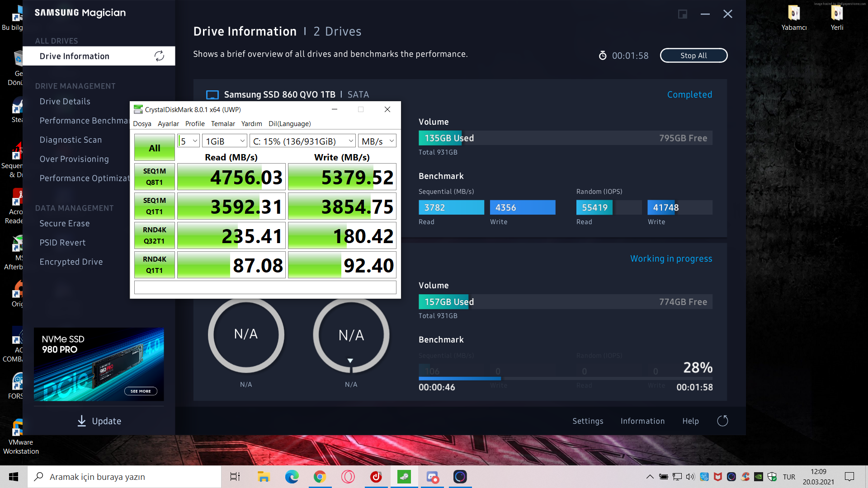Viewport: 868px width, 488px height.
Task: Click the CrystalDiskMark taskbar icon
Action: tap(404, 477)
